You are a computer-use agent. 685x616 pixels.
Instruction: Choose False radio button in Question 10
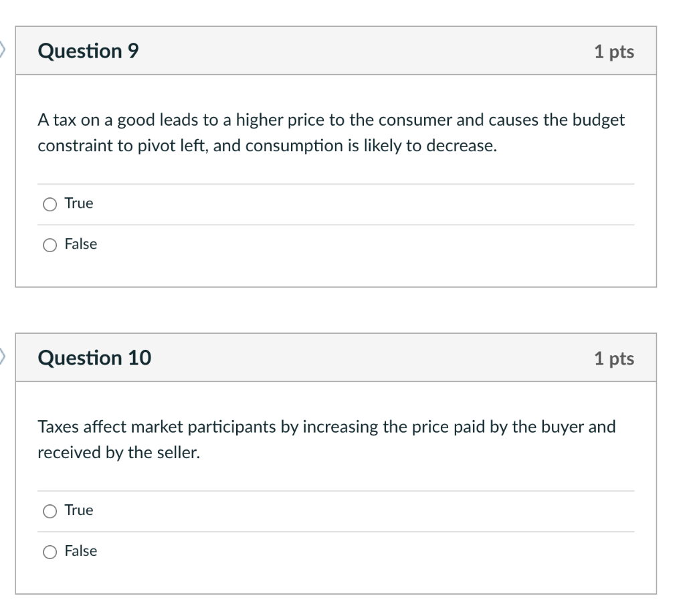click(x=50, y=552)
